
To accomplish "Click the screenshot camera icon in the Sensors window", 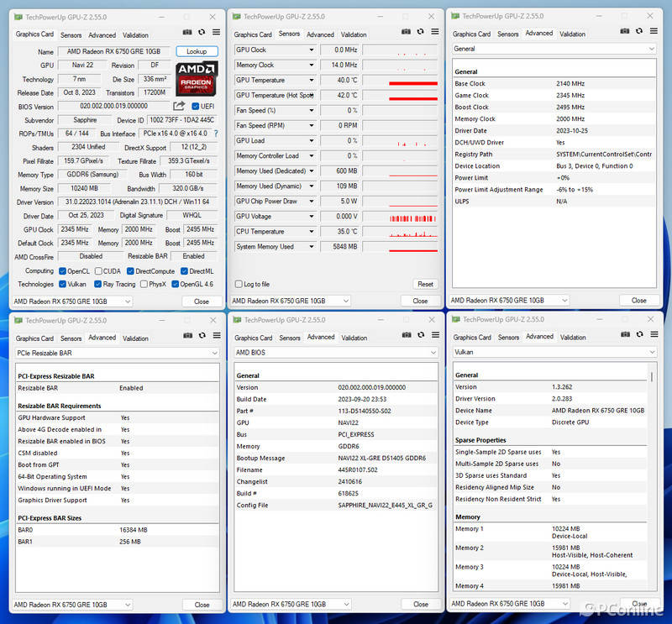I will click(406, 33).
